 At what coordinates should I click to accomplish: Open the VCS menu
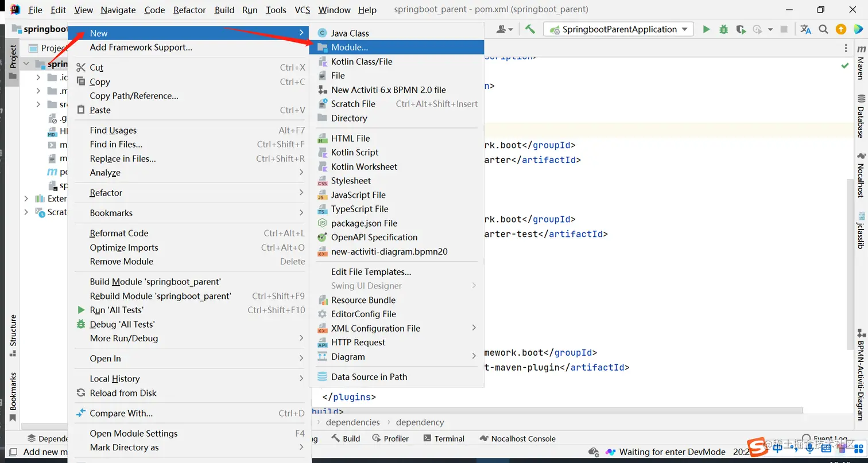coord(303,10)
